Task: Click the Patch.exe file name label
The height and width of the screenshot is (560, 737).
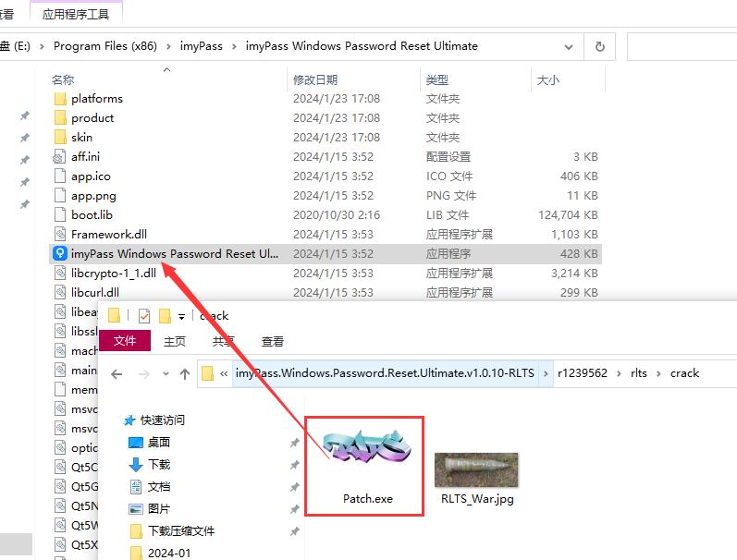Action: 367,499
